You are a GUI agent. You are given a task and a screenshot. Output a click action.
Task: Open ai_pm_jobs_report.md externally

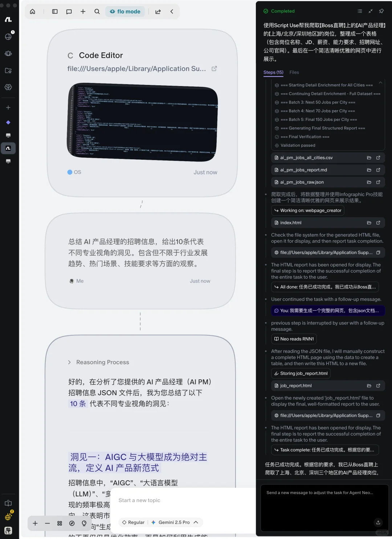378,170
